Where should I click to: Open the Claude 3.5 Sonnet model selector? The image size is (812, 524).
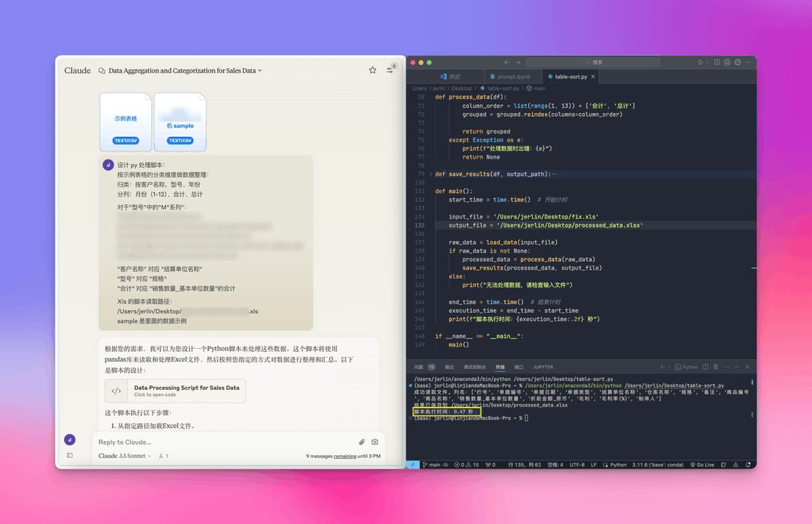[124, 456]
